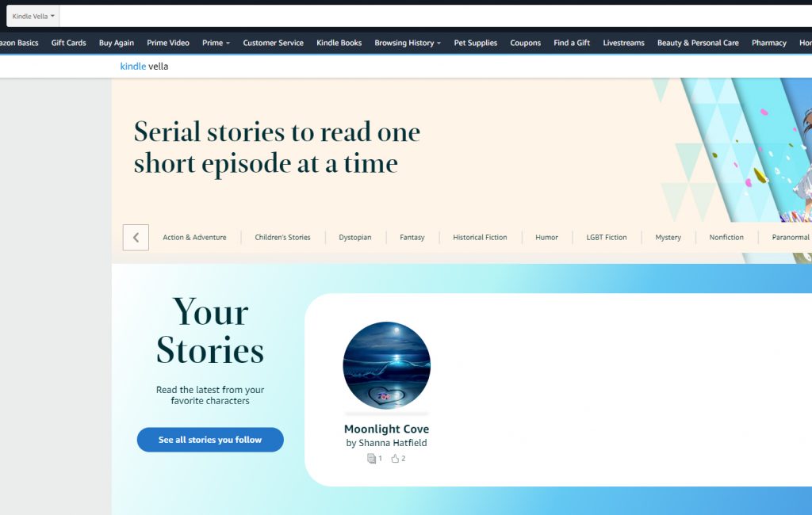Click author Shanna Hatfield
This screenshot has height=515, width=812.
pyautogui.click(x=386, y=443)
